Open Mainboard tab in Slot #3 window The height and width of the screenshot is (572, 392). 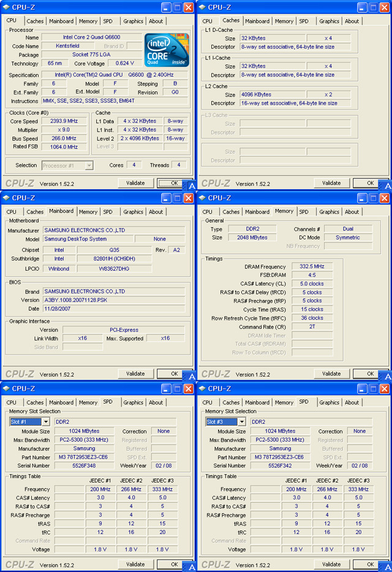tap(257, 402)
